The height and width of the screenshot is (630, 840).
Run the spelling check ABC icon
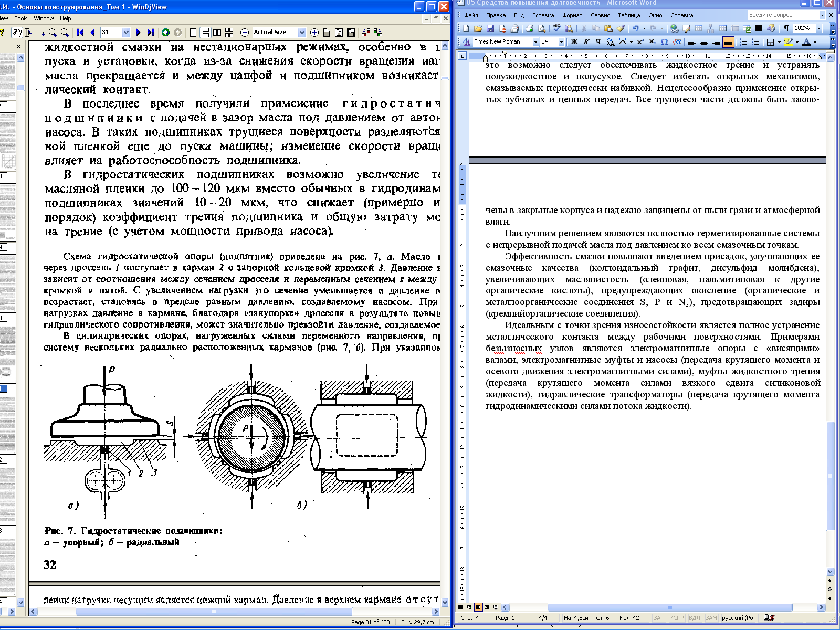(556, 28)
